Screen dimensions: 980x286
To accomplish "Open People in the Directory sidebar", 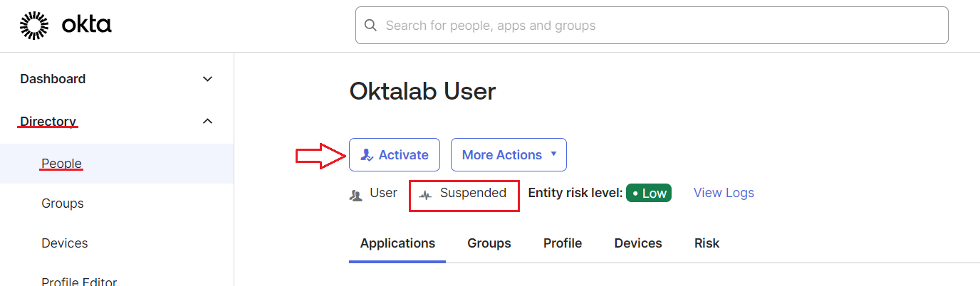I will [62, 164].
